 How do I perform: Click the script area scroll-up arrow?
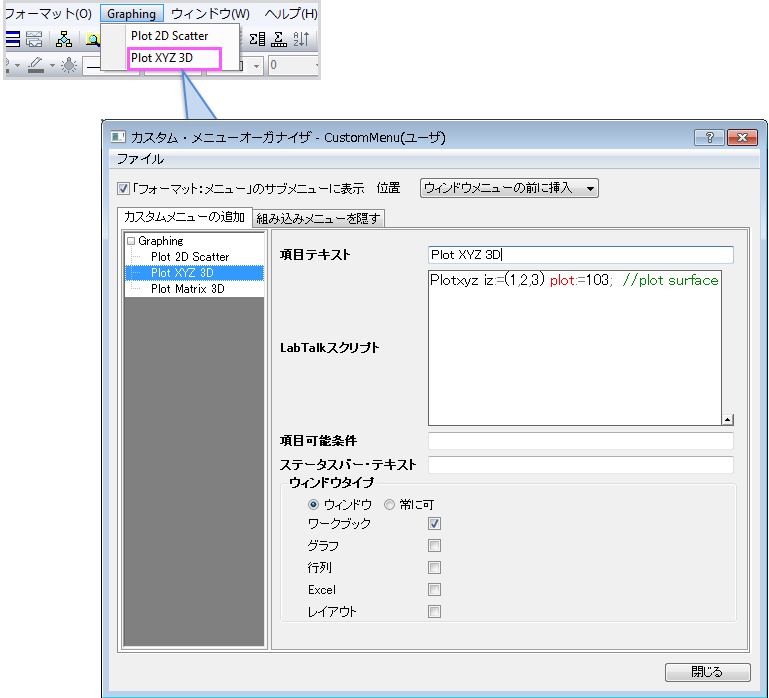pyautogui.click(x=728, y=419)
